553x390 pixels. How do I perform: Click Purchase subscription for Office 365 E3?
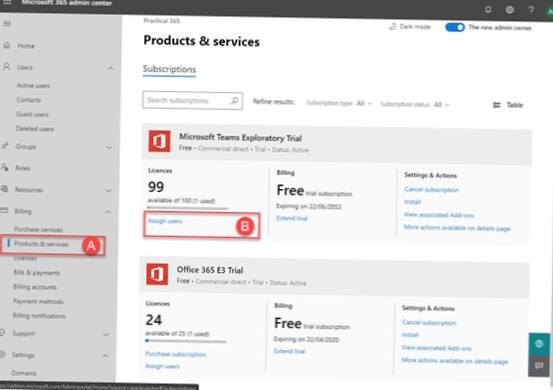click(x=175, y=354)
